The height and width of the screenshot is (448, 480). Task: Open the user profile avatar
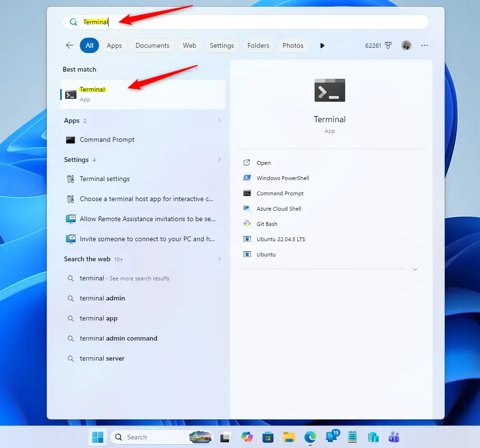pyautogui.click(x=406, y=45)
